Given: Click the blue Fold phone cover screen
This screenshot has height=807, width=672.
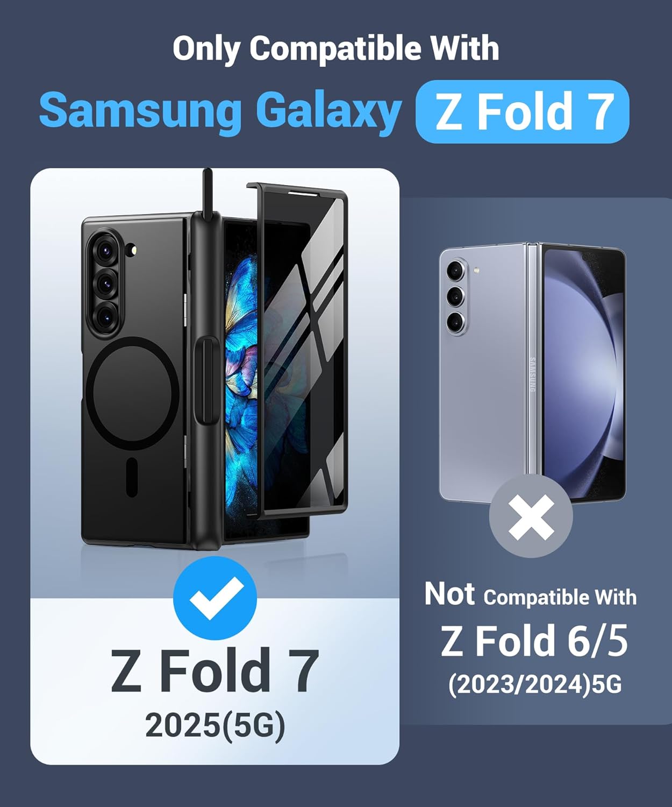Looking at the screenshot, I should [583, 373].
